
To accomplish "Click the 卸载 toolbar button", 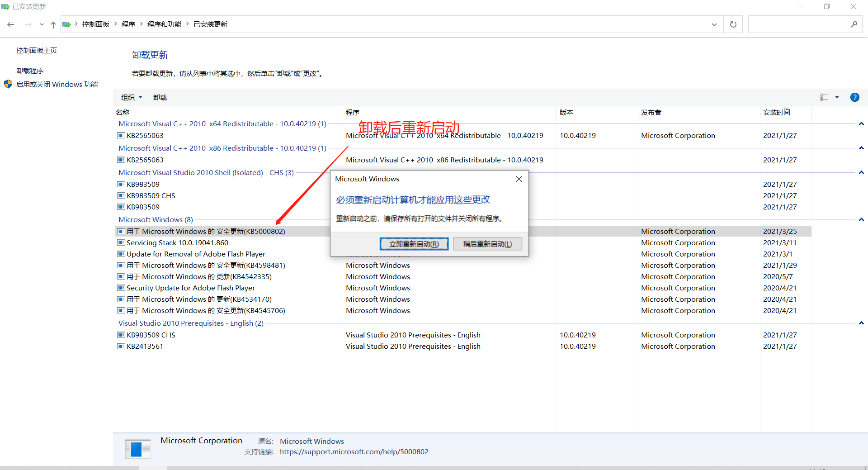I will pos(160,97).
